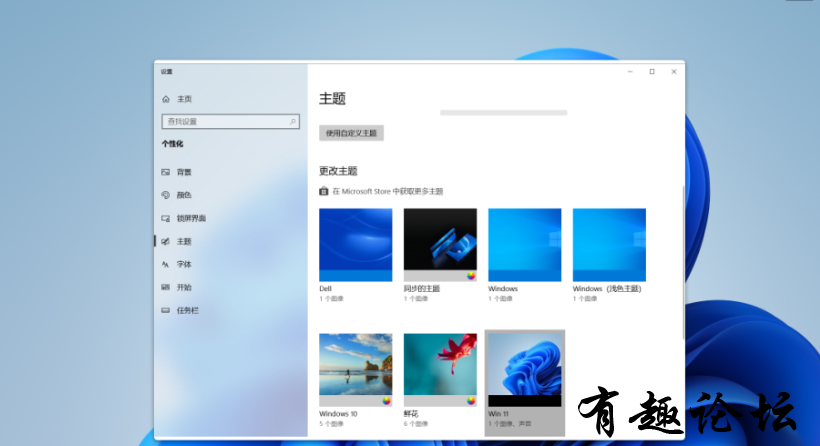Screen dimensions: 820x446
Task: Open the Fonts (字体) sidebar icon
Action: pyautogui.click(x=166, y=264)
